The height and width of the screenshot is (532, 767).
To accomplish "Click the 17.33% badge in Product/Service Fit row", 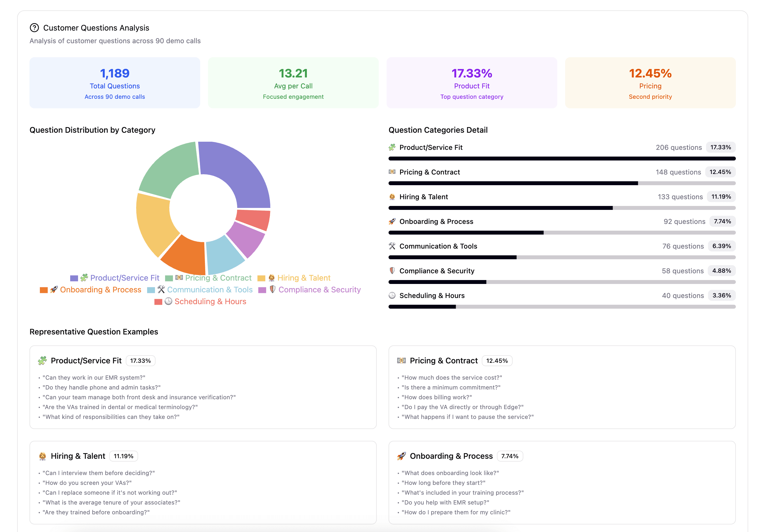I will tap(720, 147).
